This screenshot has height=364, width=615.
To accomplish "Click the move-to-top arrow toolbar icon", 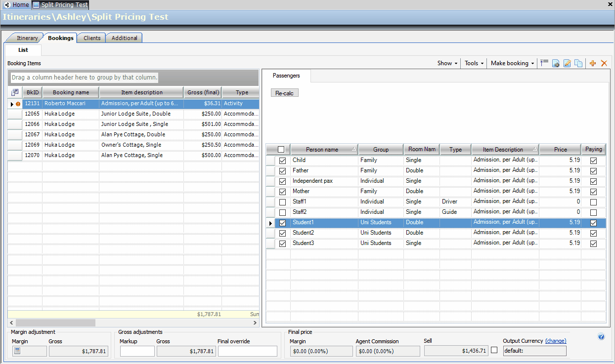I will pos(544,63).
